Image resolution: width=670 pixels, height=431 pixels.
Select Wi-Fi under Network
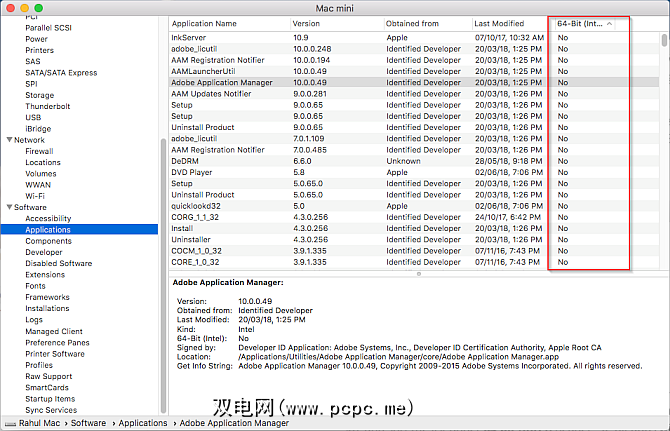tap(35, 196)
